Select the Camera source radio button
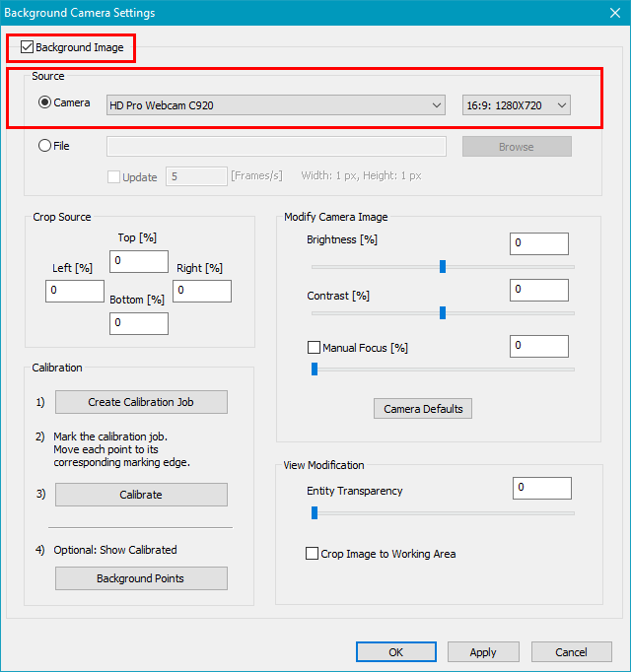Screen dimensions: 631x672 click(45, 102)
